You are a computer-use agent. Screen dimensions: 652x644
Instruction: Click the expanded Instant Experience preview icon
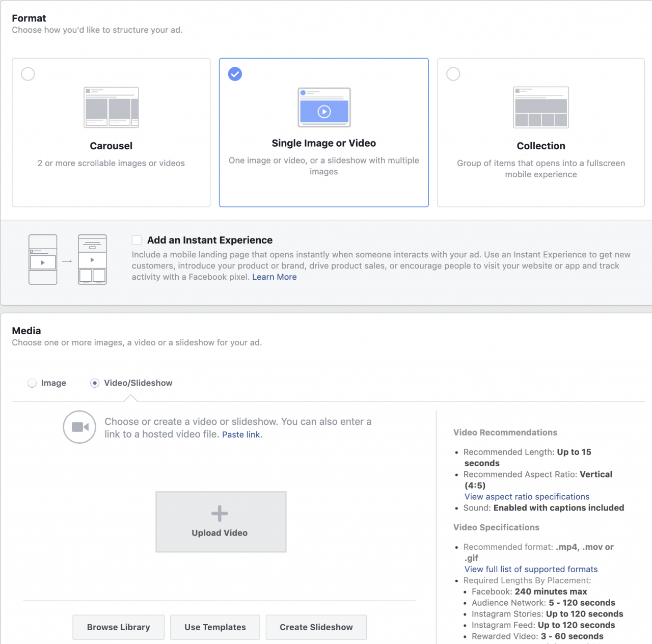[x=92, y=259]
